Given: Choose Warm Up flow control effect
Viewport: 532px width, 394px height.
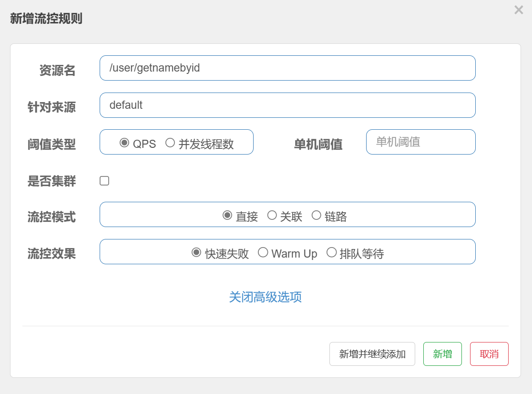Looking at the screenshot, I should (x=263, y=252).
